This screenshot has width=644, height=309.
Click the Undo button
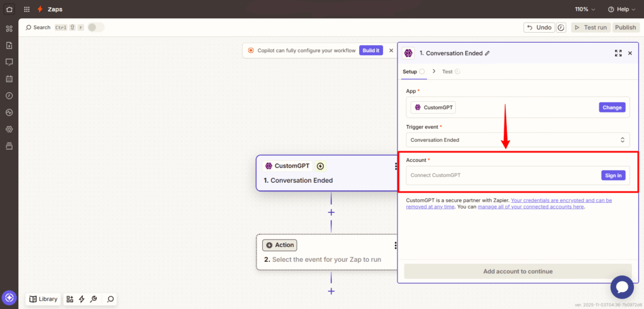(539, 28)
